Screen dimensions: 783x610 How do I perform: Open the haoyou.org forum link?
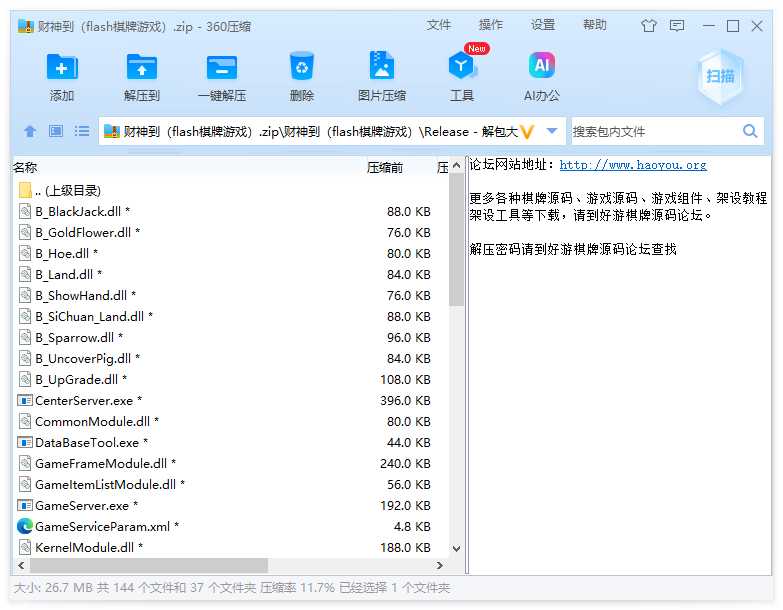point(633,165)
